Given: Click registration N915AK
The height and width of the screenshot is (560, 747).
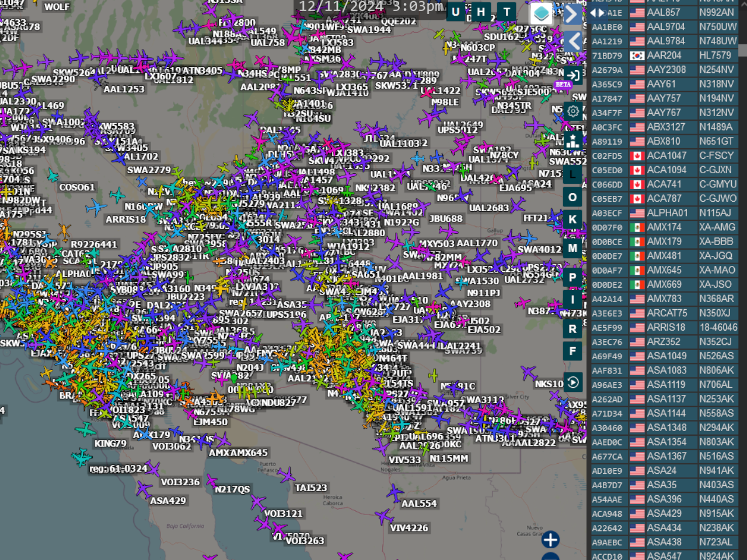Looking at the screenshot, I should (x=717, y=513).
